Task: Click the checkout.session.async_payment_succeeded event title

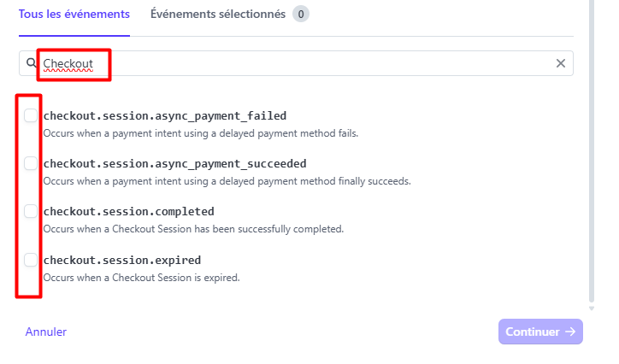Action: (x=175, y=163)
